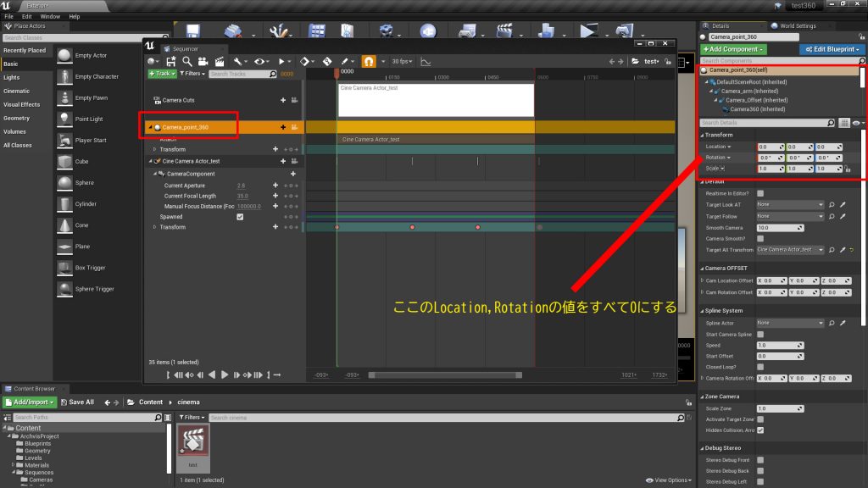The image size is (868, 488).
Task: Open the File menu
Action: tap(8, 17)
